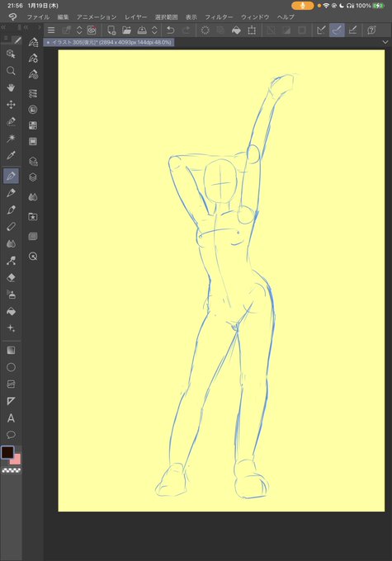Viewport: 392px width, 561px height.
Task: Select the イラスト canvas tab
Action: click(109, 42)
